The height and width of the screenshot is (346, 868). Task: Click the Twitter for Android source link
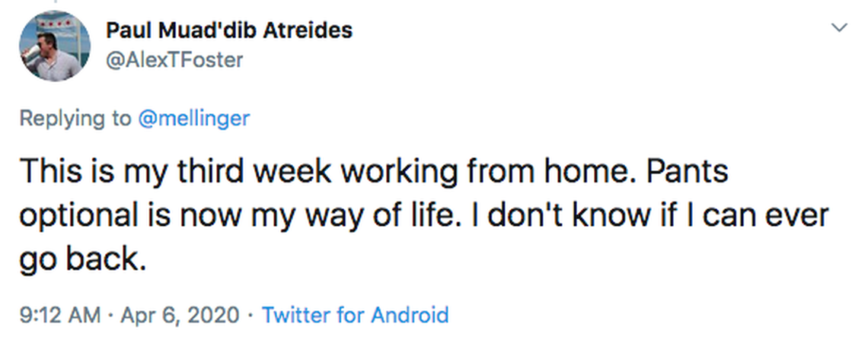click(x=355, y=314)
